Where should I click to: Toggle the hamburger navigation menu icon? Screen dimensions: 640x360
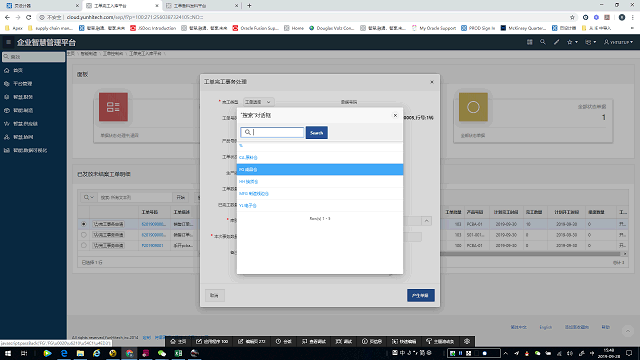point(8,42)
